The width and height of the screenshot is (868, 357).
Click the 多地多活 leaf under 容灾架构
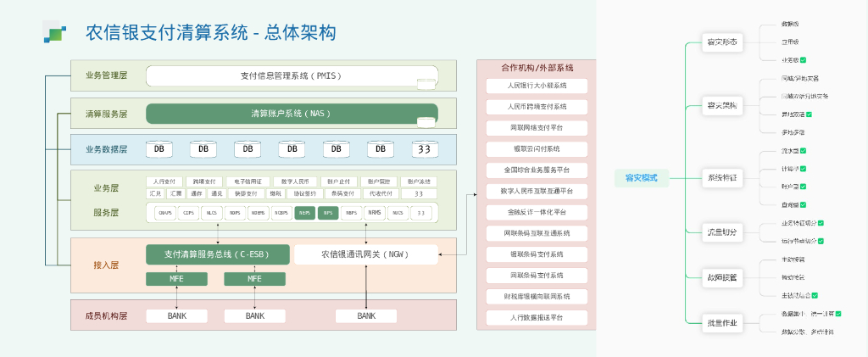point(793,132)
